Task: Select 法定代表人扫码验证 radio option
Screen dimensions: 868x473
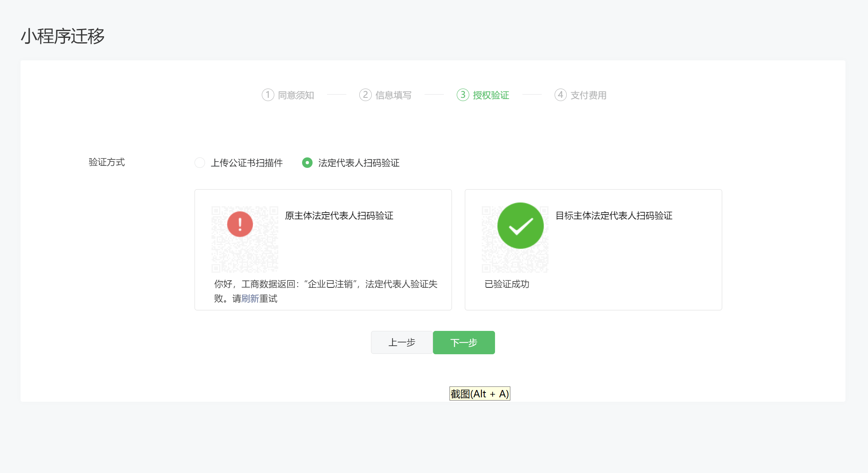Action: tap(307, 163)
